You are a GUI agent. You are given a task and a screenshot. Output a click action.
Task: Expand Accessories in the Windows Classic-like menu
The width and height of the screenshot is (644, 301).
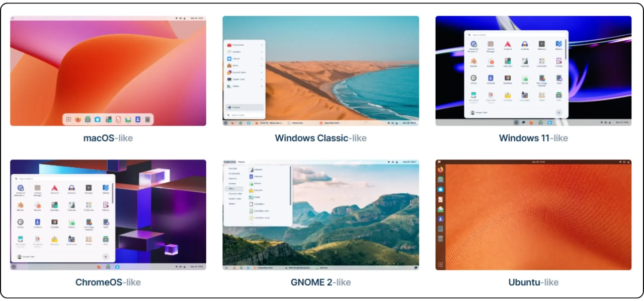click(x=245, y=45)
